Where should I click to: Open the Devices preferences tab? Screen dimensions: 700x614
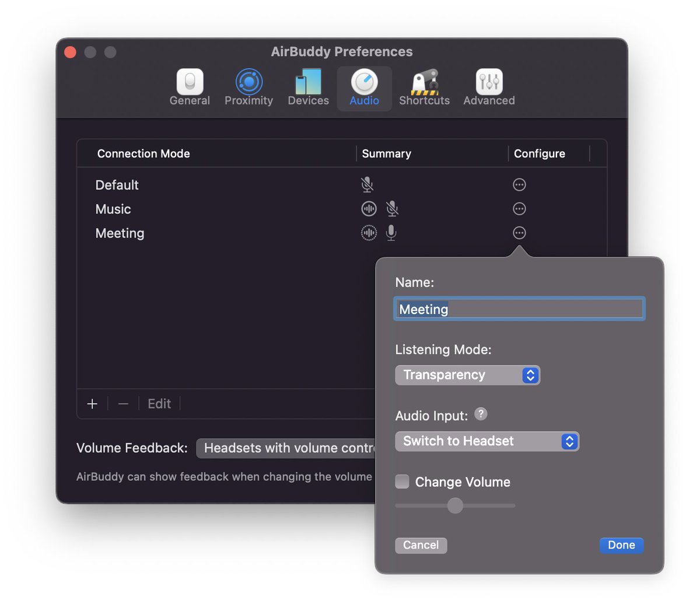[308, 88]
